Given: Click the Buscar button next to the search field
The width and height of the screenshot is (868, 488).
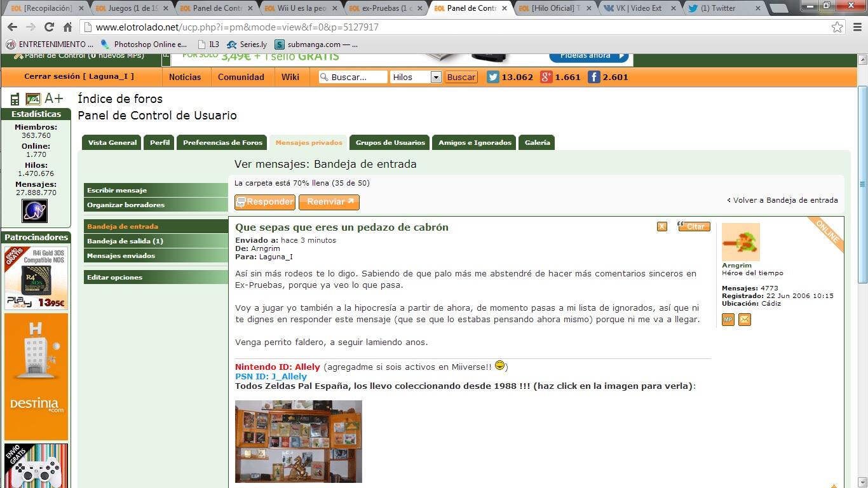Looking at the screenshot, I should click(x=461, y=77).
